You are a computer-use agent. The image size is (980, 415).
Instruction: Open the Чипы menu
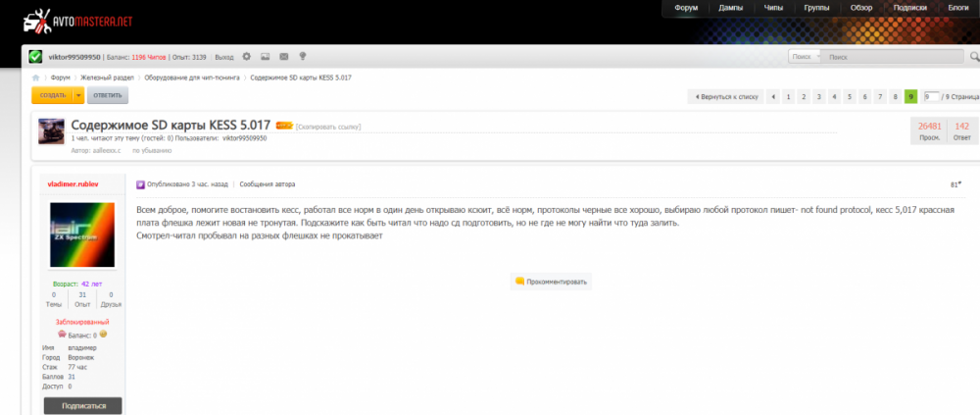(x=773, y=8)
